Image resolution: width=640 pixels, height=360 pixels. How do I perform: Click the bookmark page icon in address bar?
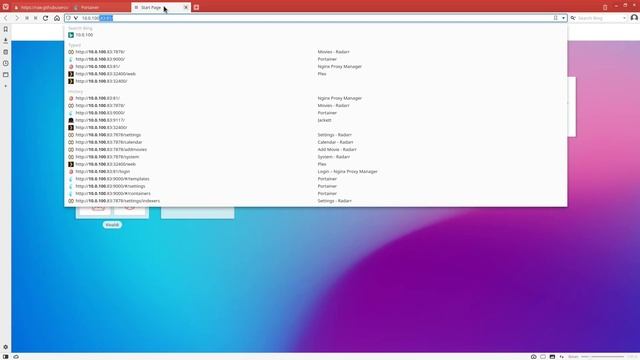coord(556,18)
